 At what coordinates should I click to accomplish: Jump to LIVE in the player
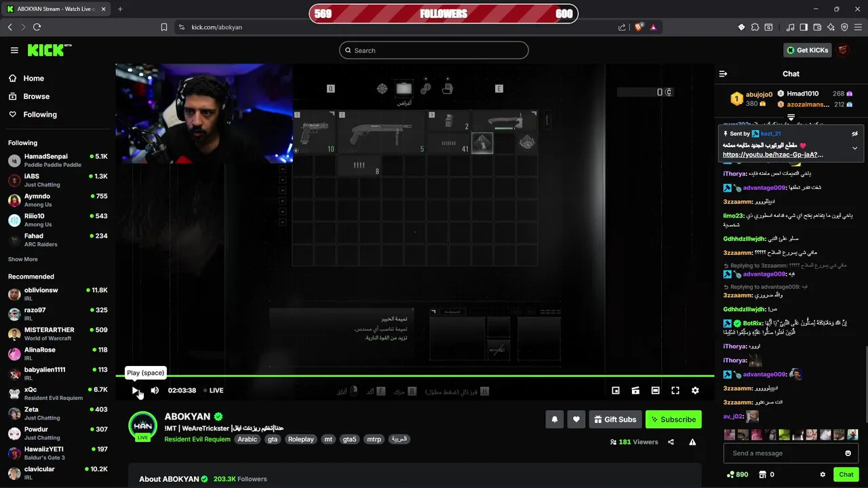(x=213, y=390)
